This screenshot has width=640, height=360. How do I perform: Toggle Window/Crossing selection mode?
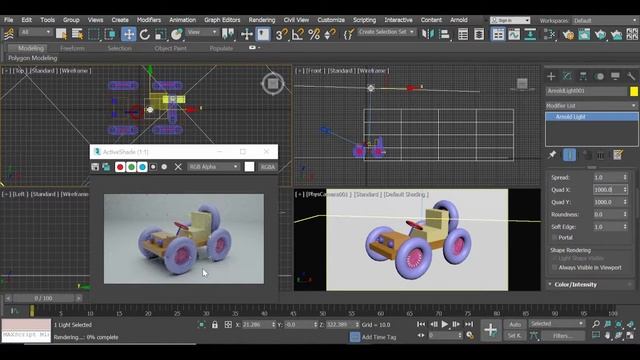coord(110,34)
